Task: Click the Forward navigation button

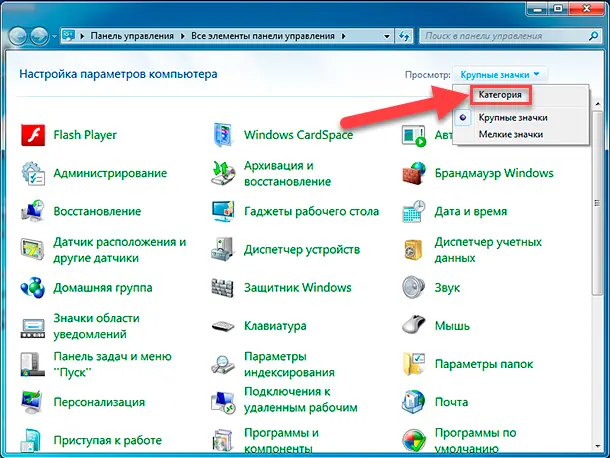Action: pyautogui.click(x=40, y=37)
